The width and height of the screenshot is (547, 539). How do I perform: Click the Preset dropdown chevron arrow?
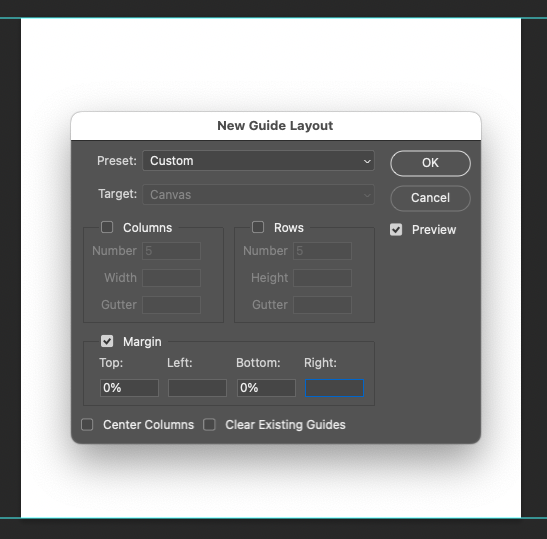(367, 161)
